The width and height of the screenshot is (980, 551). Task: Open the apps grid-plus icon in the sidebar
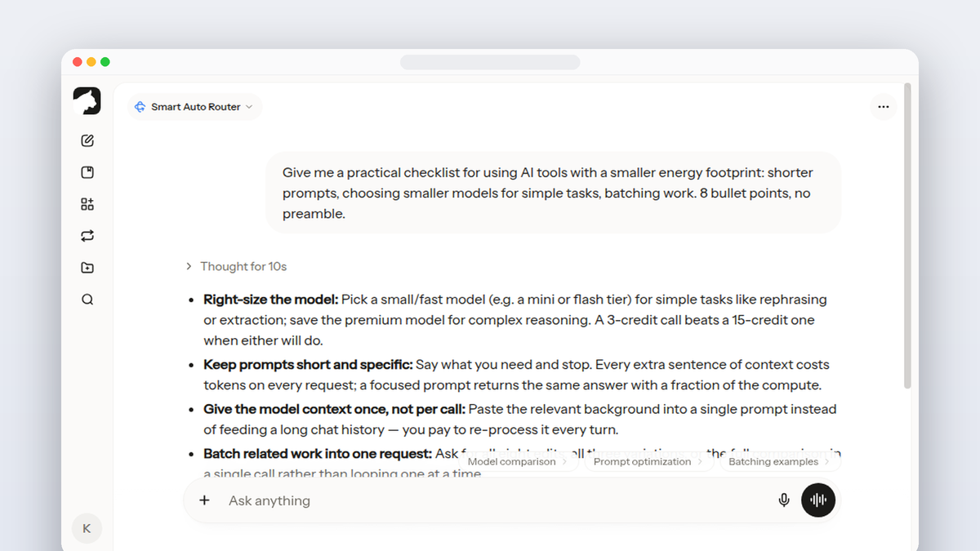pyautogui.click(x=87, y=204)
